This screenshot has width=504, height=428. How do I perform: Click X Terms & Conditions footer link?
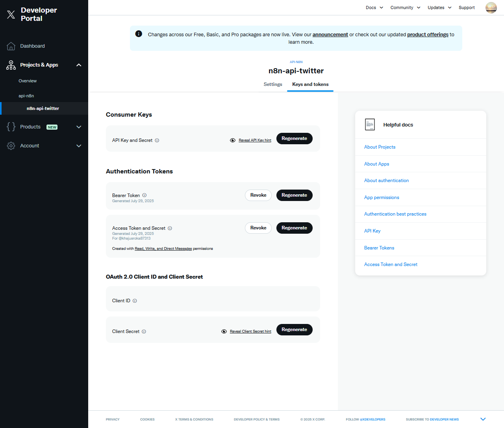pyautogui.click(x=194, y=419)
